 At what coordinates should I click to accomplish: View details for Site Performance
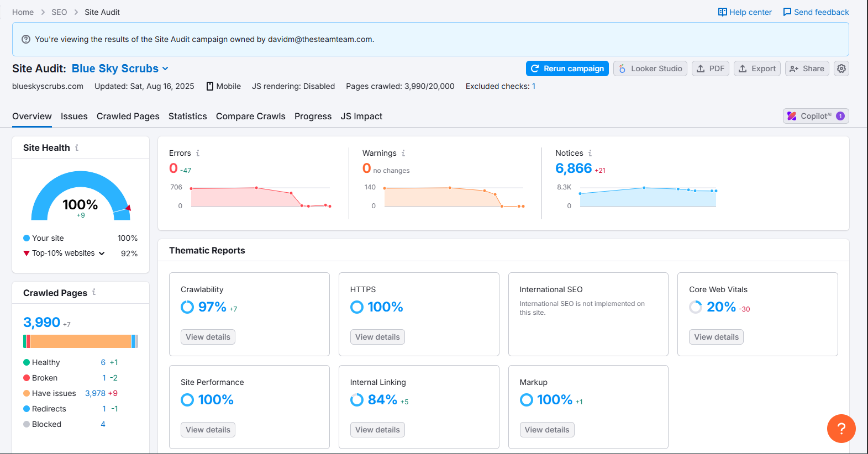208,430
